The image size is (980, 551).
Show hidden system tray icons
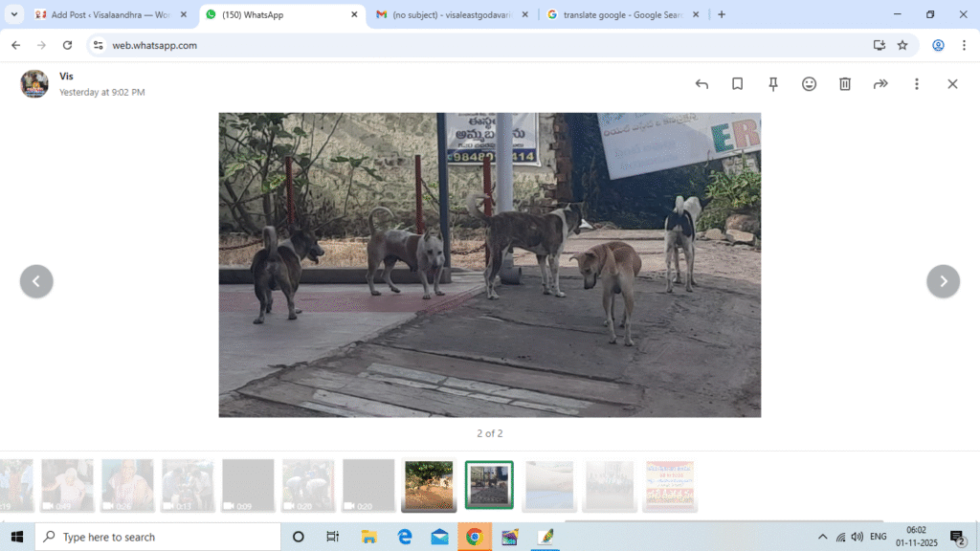pos(822,537)
